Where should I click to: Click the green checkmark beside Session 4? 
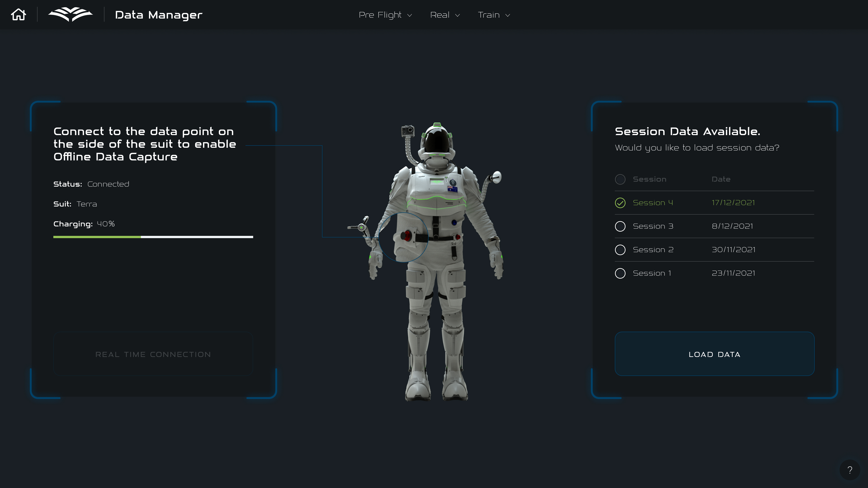620,203
